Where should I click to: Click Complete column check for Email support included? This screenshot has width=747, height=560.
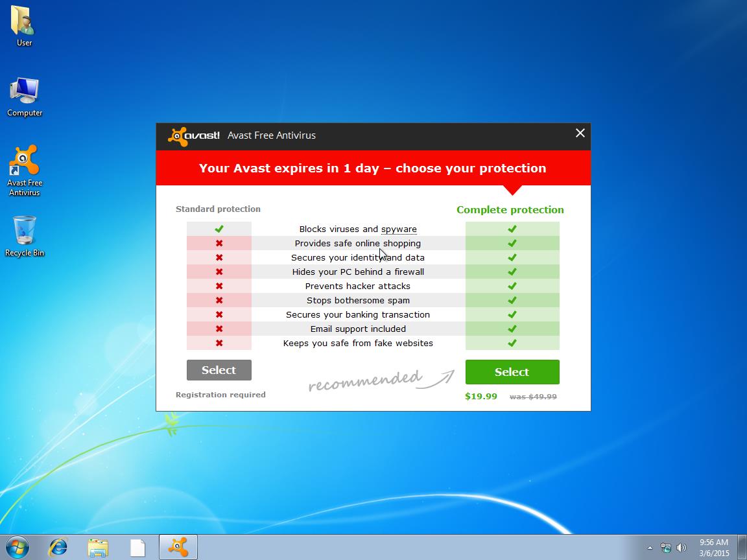coord(512,329)
